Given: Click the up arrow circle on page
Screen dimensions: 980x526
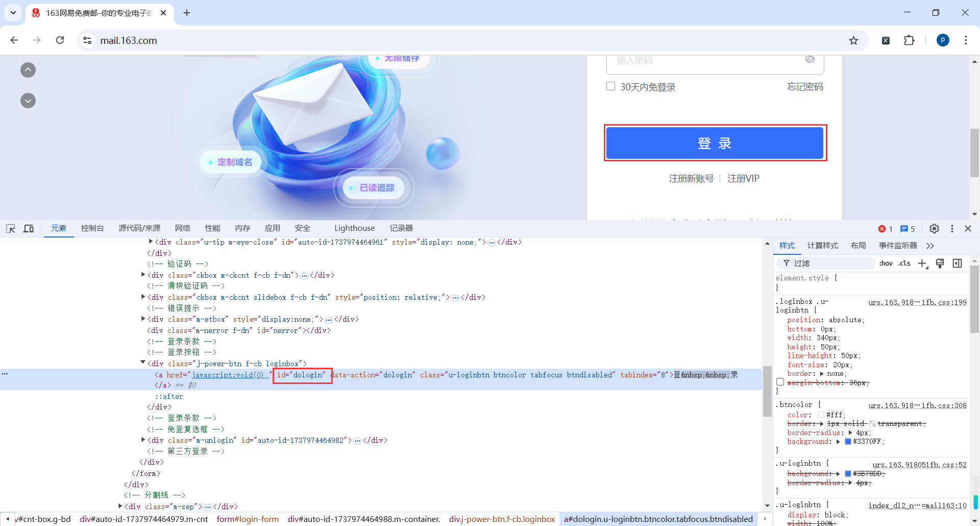Looking at the screenshot, I should (x=28, y=70).
